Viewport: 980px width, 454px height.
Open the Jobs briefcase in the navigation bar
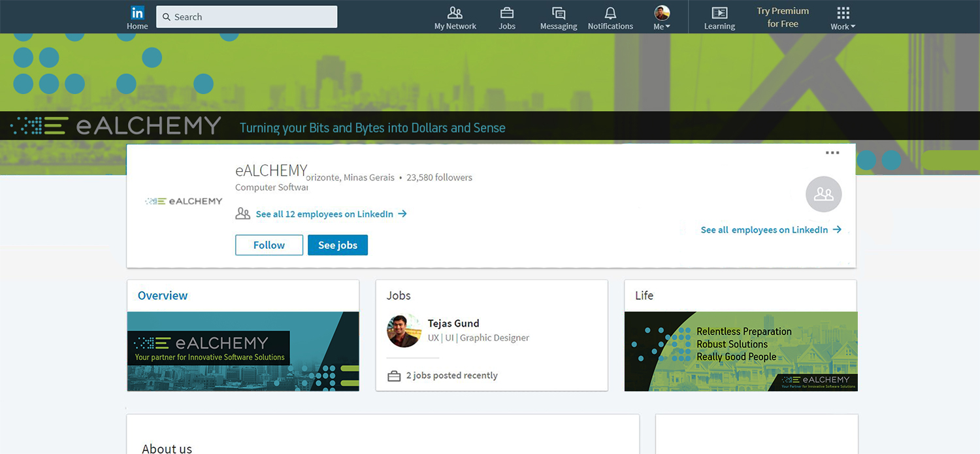507,18
